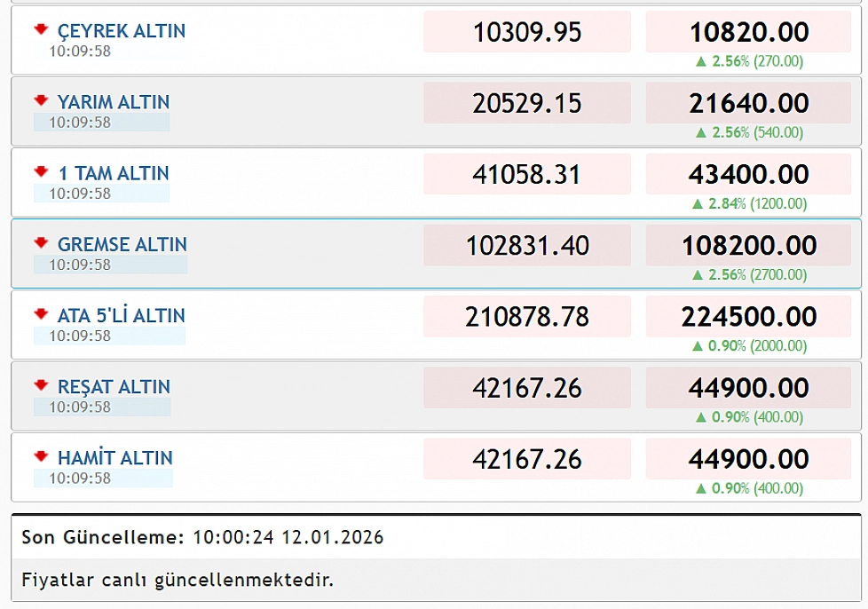Follow the ATA 5'Lİ ALTIN link
The image size is (868, 609).
(x=122, y=315)
